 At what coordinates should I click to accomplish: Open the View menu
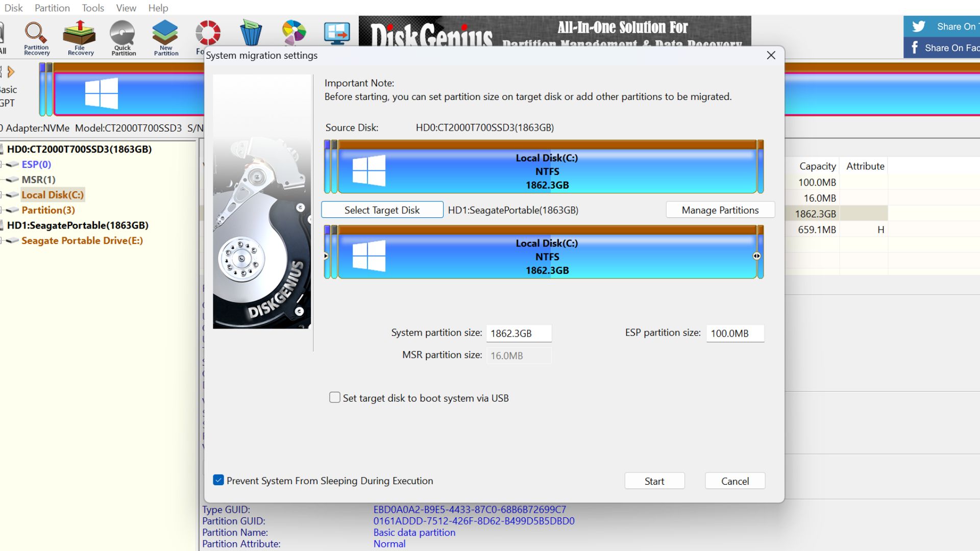coord(126,8)
